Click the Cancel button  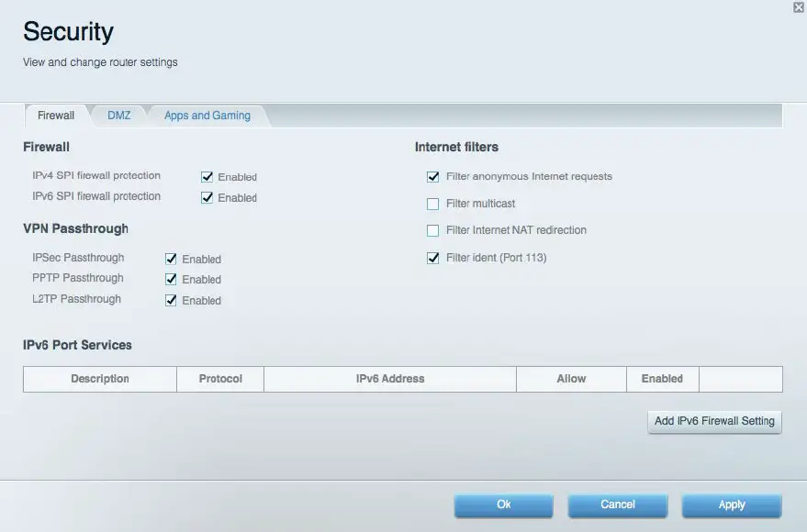(618, 504)
